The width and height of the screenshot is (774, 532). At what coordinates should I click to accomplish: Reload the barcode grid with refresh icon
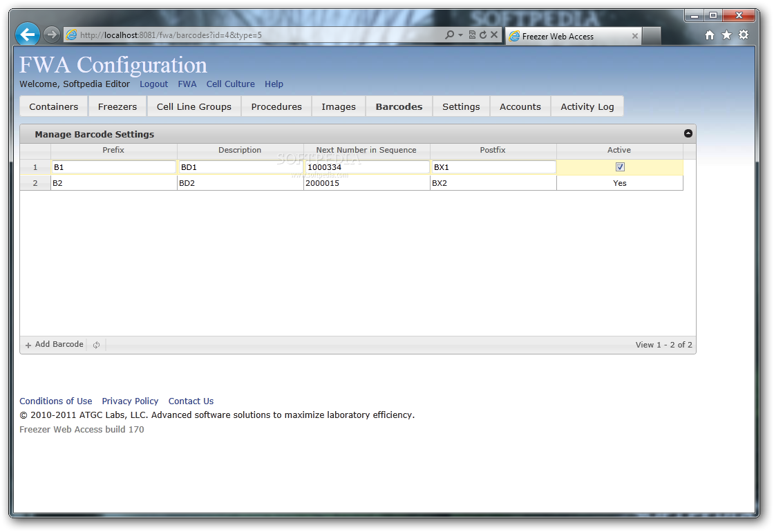click(x=96, y=345)
